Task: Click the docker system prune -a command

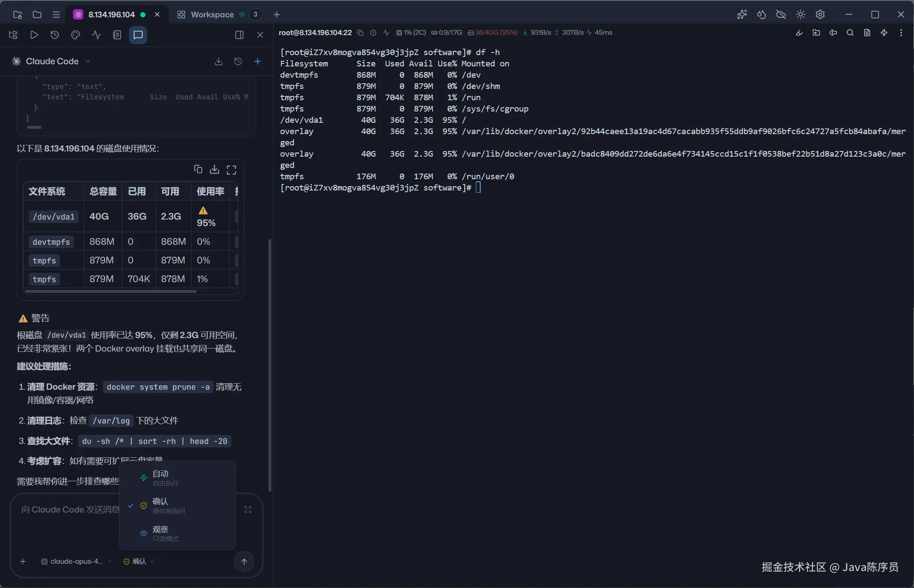Action: tap(158, 387)
